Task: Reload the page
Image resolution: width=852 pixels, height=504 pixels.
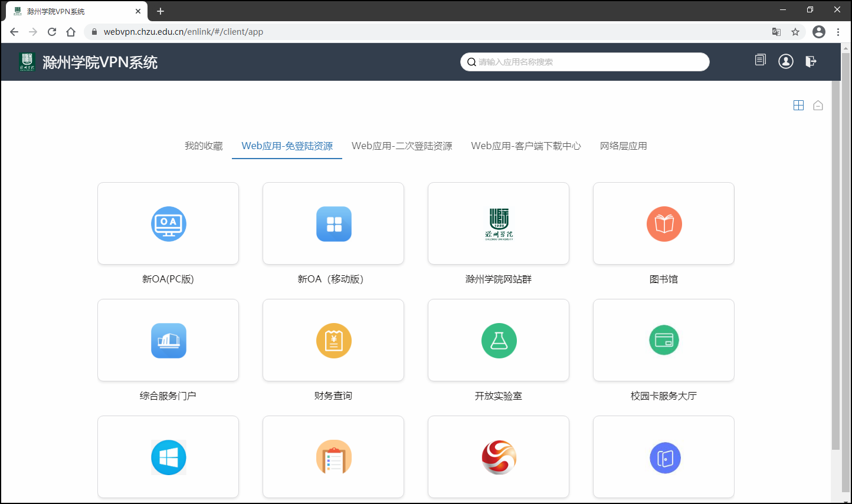Action: click(x=52, y=32)
